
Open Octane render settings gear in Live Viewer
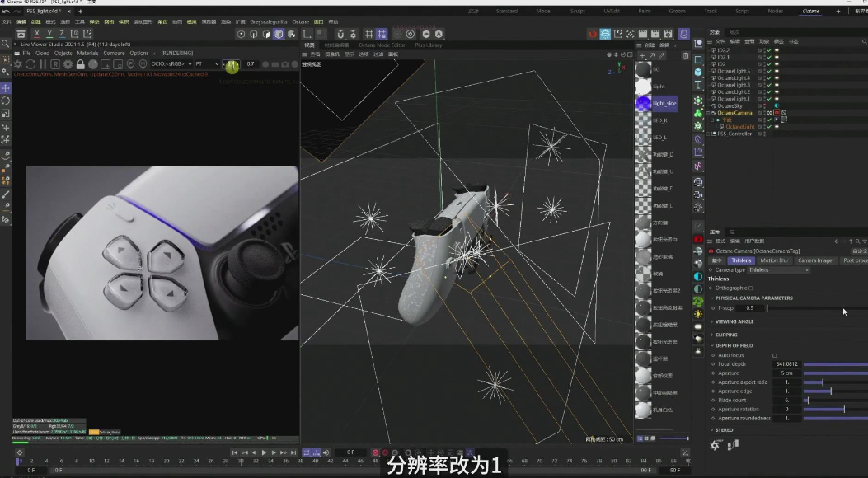tap(68, 64)
